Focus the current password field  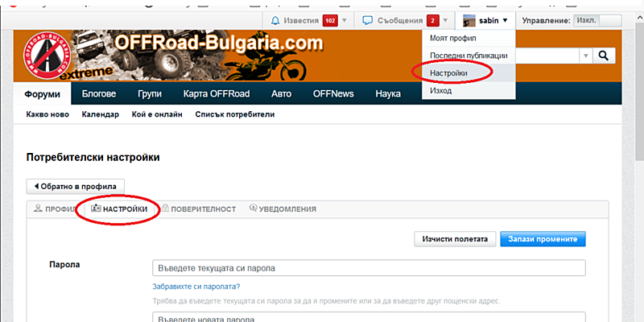point(369,268)
